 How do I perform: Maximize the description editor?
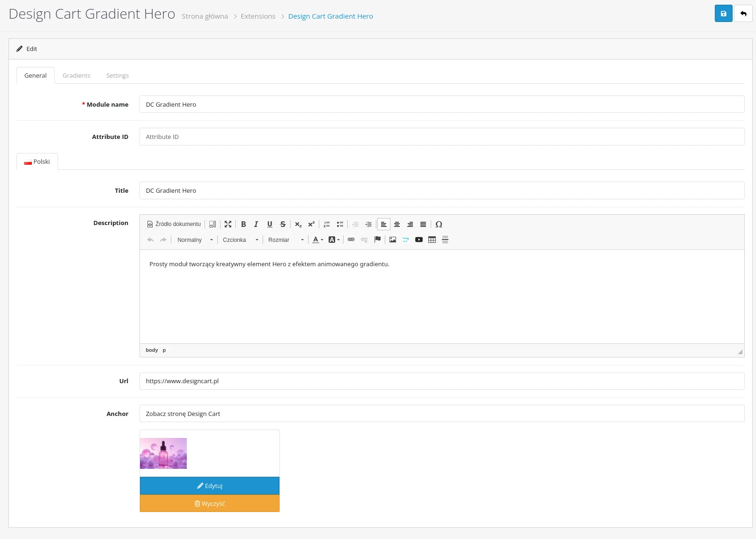(x=228, y=224)
